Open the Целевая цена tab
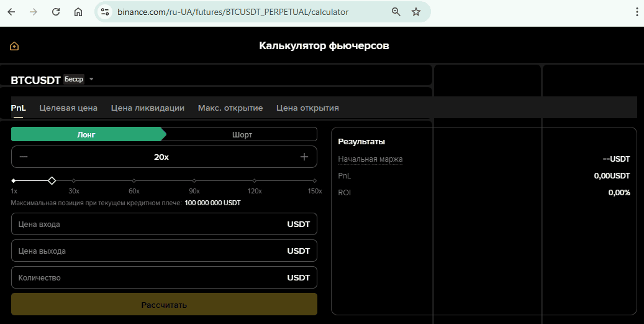 (68, 108)
